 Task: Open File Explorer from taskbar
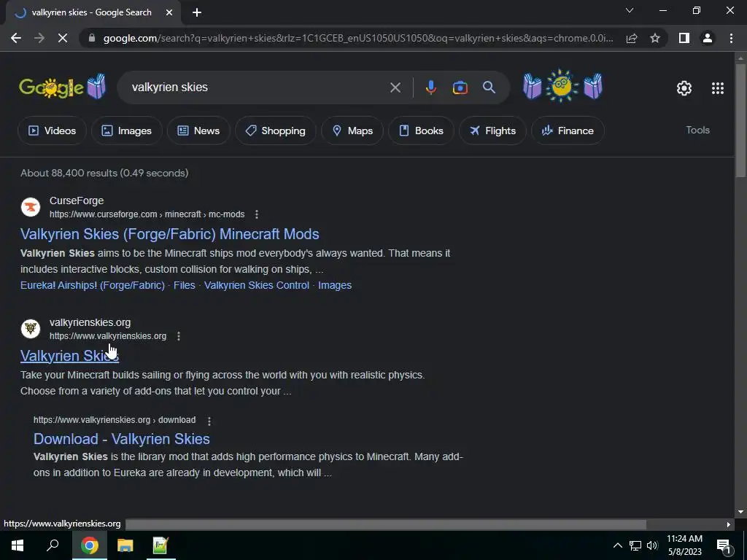[125, 545]
